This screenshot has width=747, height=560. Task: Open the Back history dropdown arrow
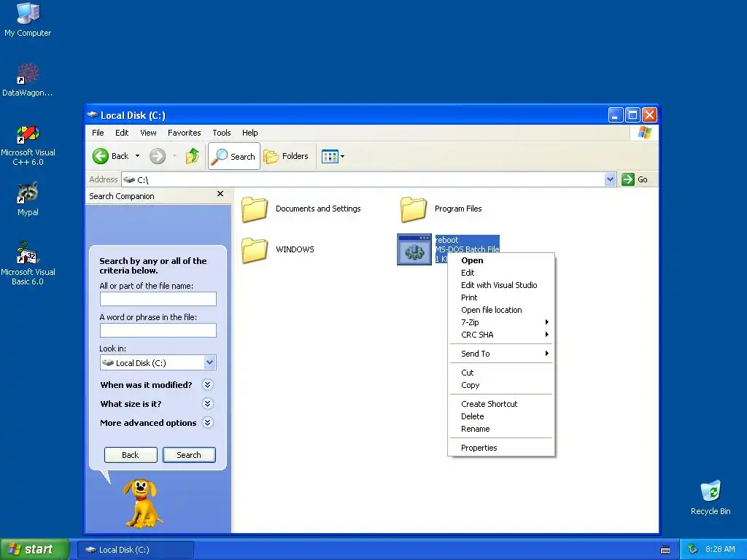click(137, 156)
